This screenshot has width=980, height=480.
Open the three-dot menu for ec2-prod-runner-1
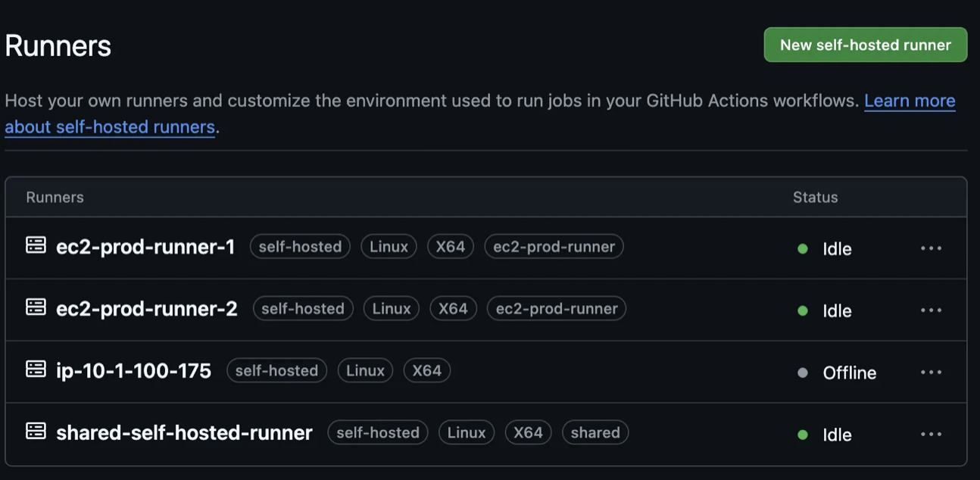931,248
